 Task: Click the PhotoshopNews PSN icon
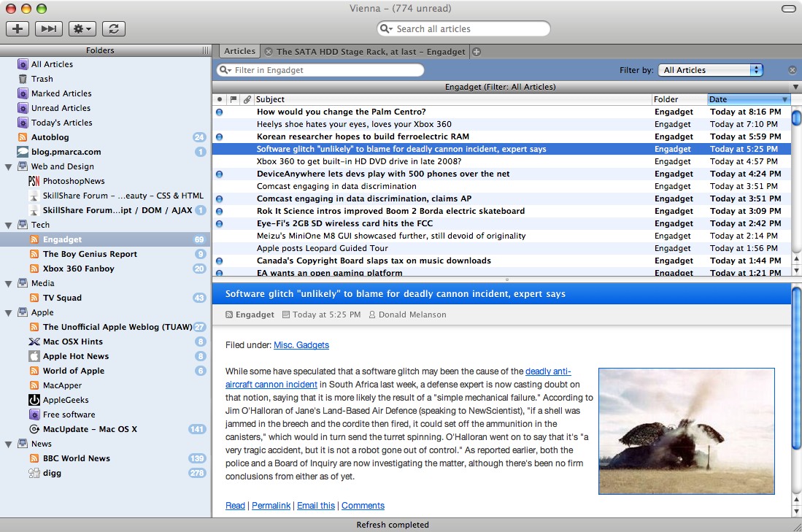(34, 181)
